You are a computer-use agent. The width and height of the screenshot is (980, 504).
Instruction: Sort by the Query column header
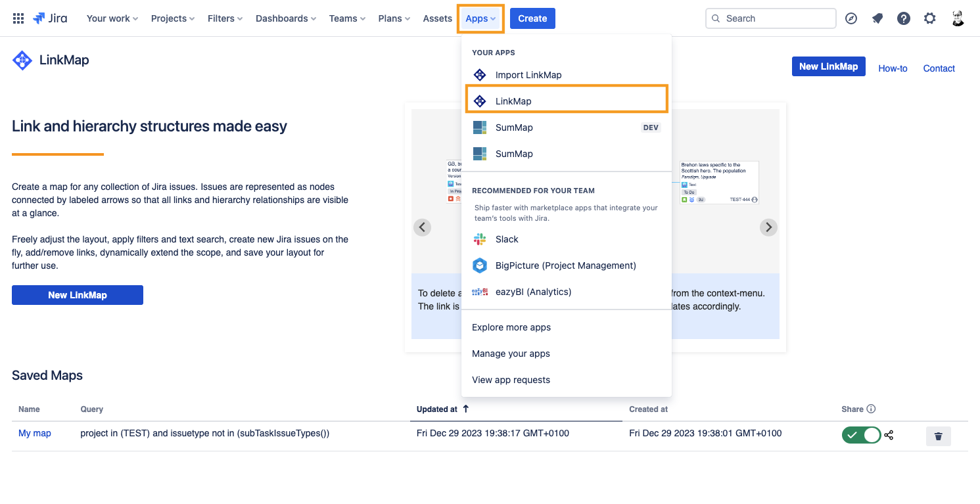(x=91, y=409)
